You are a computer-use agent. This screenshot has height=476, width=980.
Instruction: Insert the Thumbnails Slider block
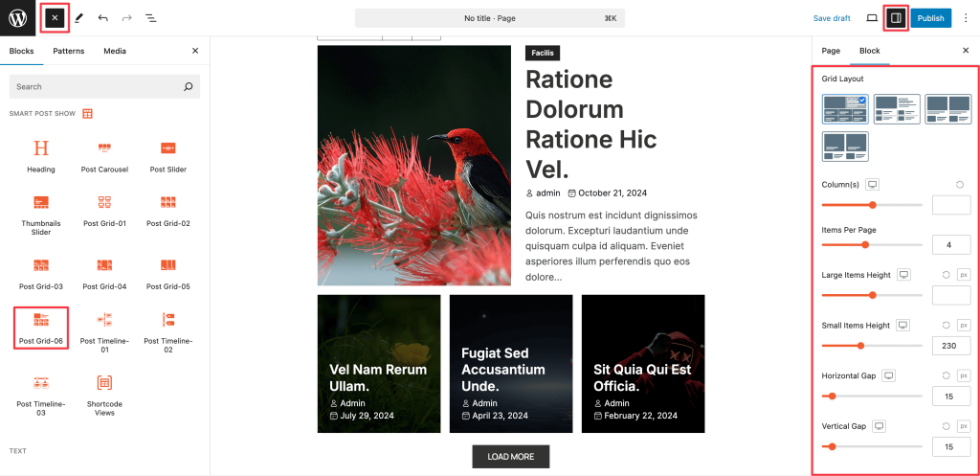[40, 215]
